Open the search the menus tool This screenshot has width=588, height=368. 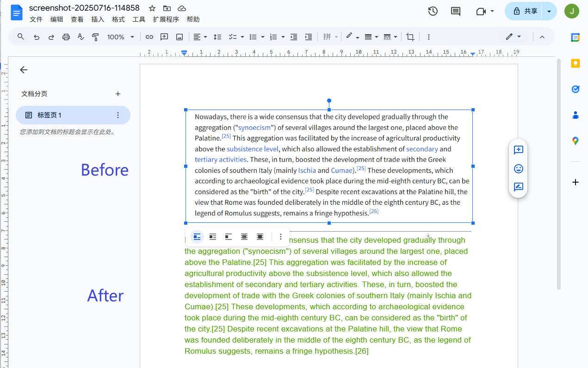tap(21, 37)
